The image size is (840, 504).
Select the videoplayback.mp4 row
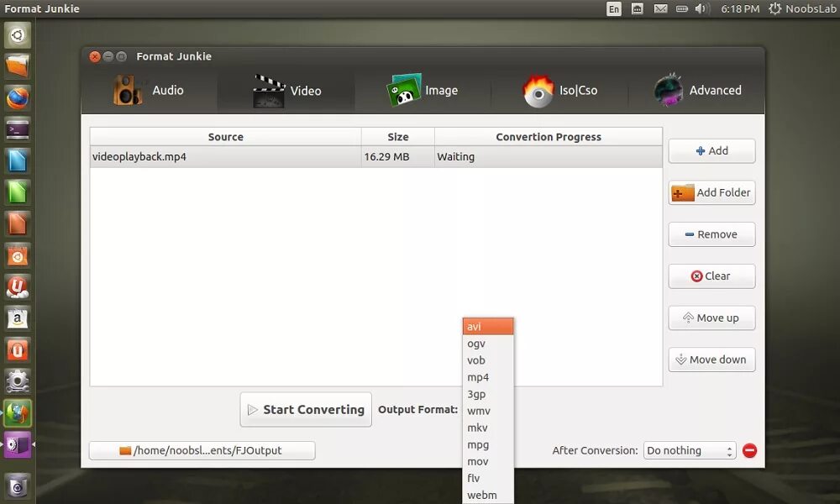pyautogui.click(x=376, y=157)
